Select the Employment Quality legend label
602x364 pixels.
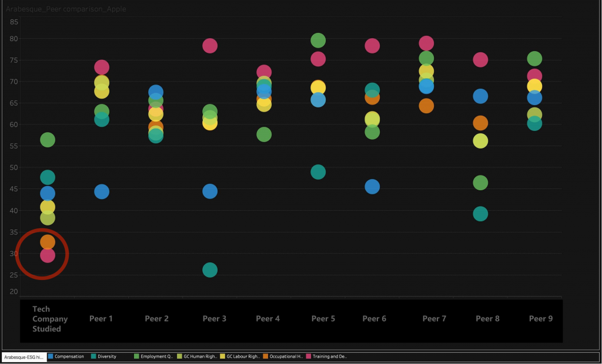157,356
